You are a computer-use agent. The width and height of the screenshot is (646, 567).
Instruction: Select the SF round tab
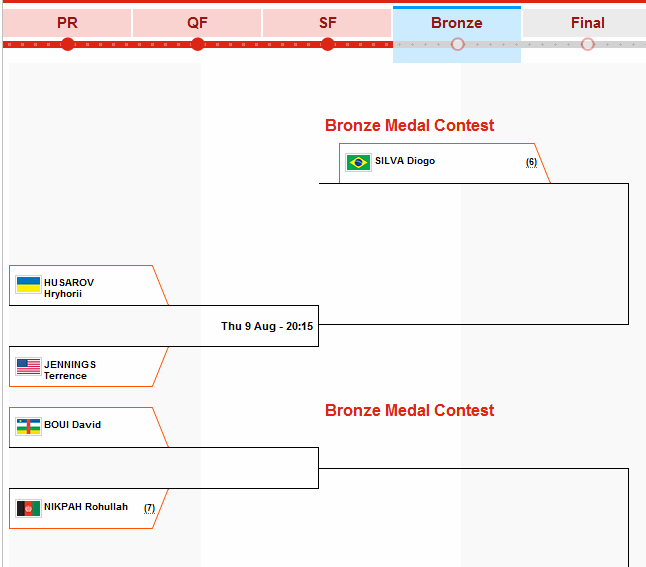[x=327, y=23]
